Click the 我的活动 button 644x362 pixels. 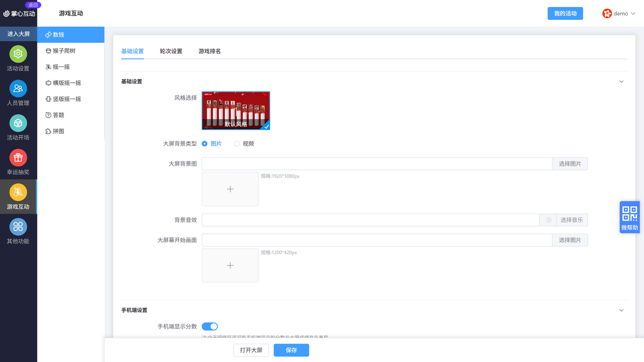(x=565, y=13)
